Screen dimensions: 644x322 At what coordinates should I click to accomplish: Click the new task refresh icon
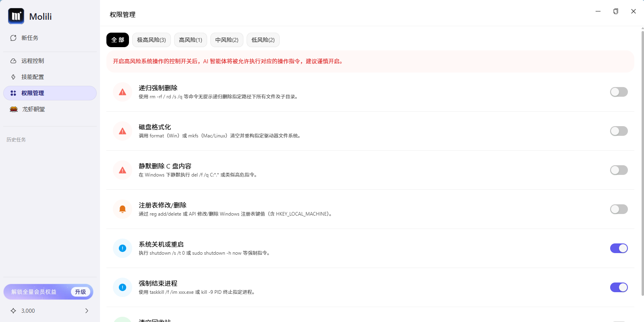(13, 38)
